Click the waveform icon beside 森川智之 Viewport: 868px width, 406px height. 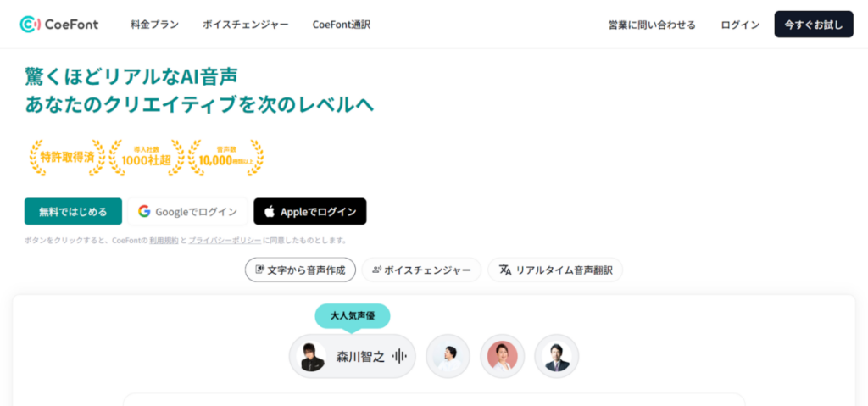[x=399, y=357]
